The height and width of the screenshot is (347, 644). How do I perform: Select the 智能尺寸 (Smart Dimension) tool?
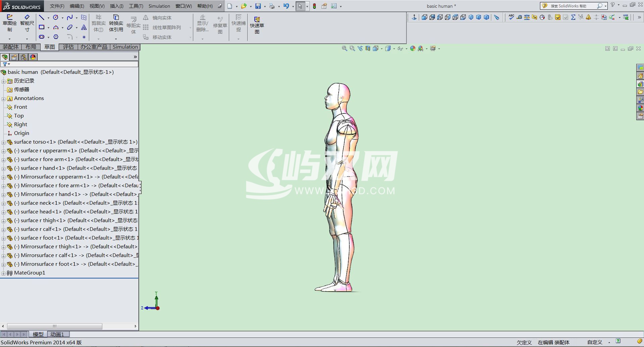tap(27, 23)
